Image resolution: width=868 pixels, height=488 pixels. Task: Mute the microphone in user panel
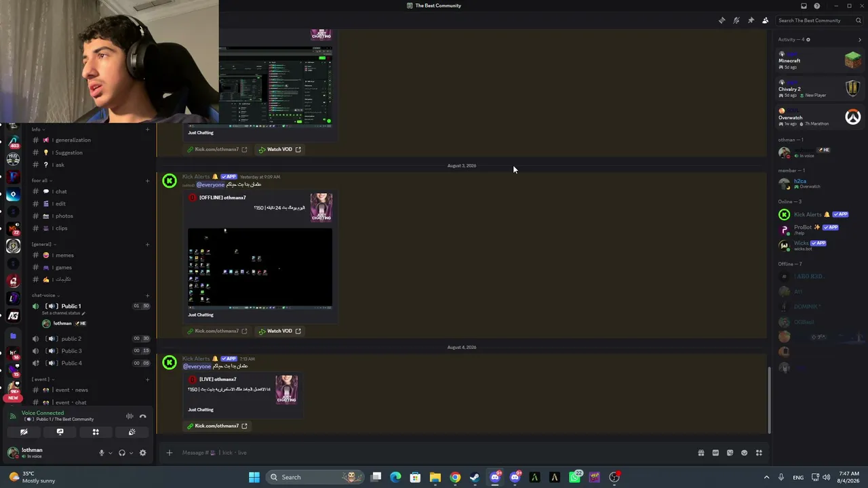click(102, 453)
